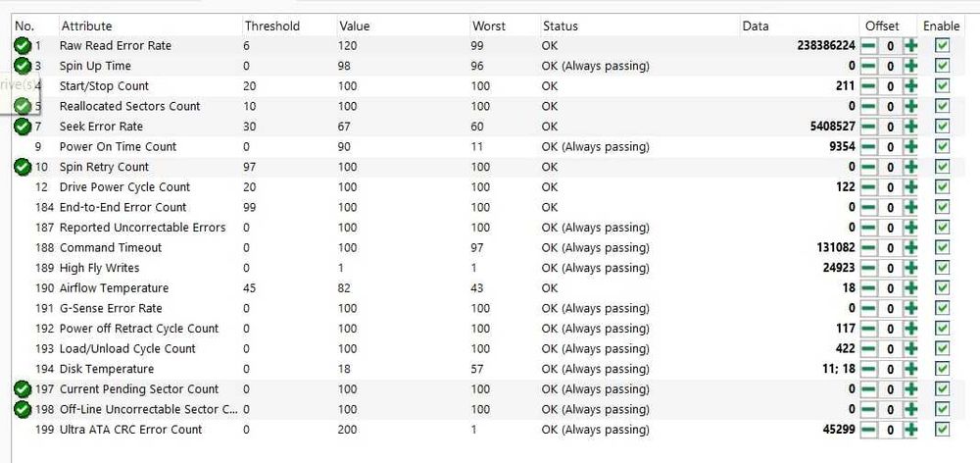Viewport: 980px width, 463px height.
Task: Select the Load/Unload Cycle Count row
Action: pyautogui.click(x=127, y=348)
